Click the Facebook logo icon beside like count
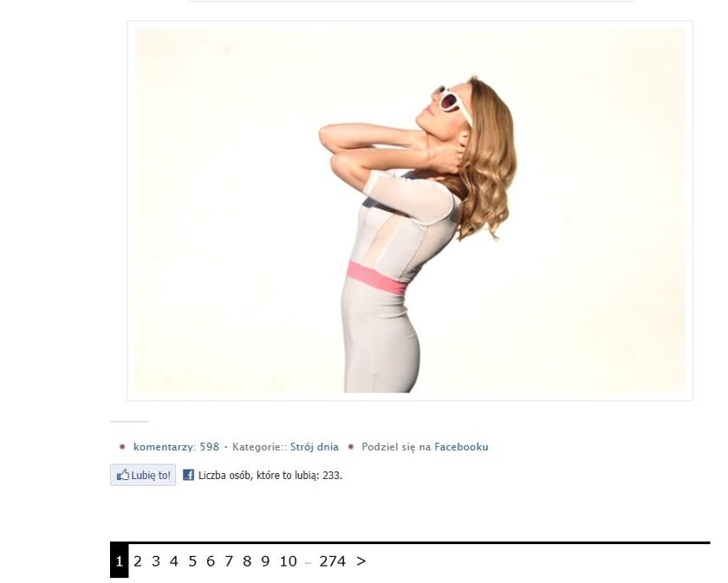This screenshot has width=728, height=583. coord(189,475)
